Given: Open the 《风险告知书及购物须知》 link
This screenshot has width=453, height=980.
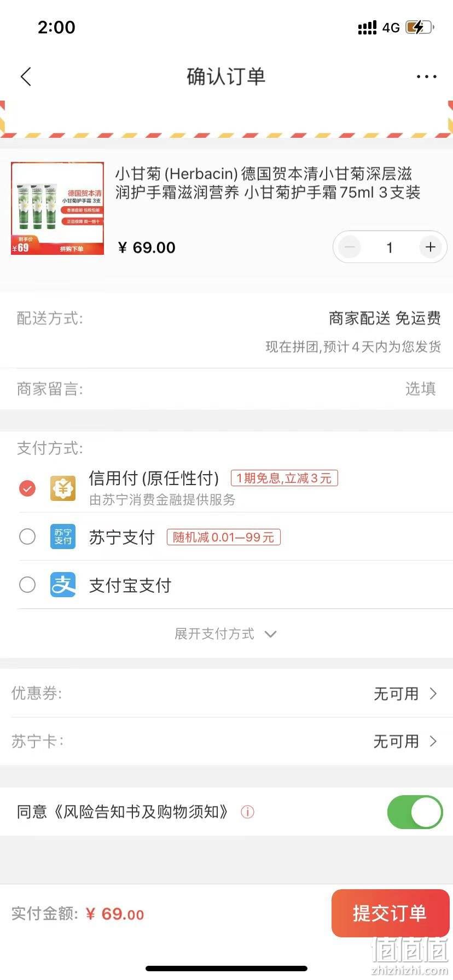Looking at the screenshot, I should (x=141, y=812).
